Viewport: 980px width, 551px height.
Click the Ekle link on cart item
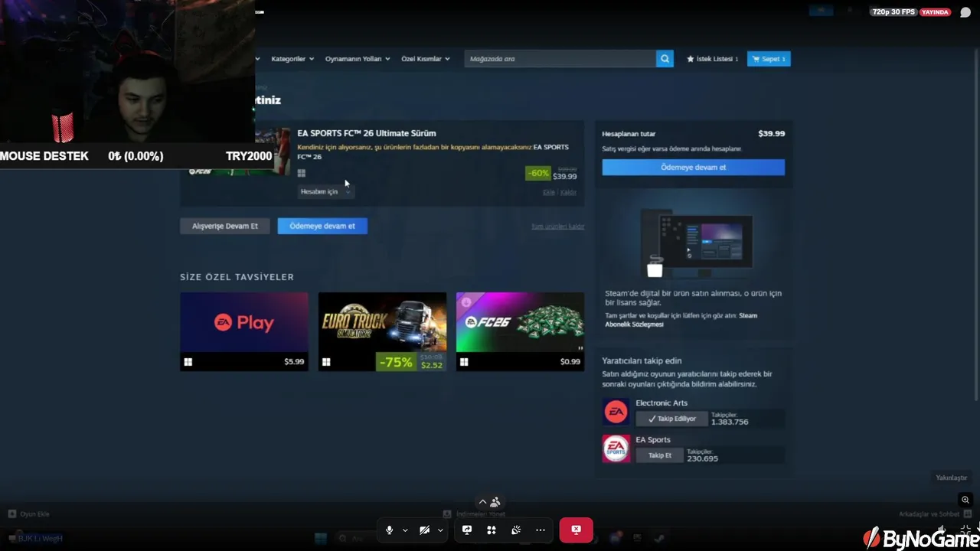point(548,192)
